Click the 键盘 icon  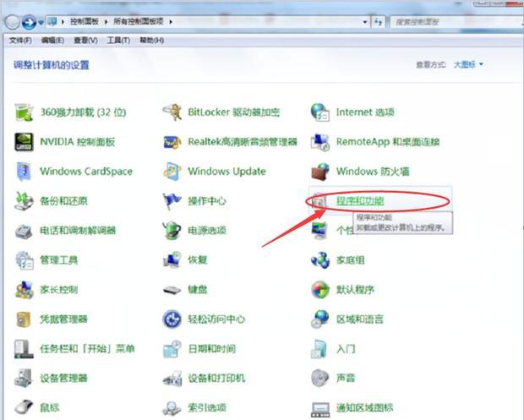[x=172, y=290]
